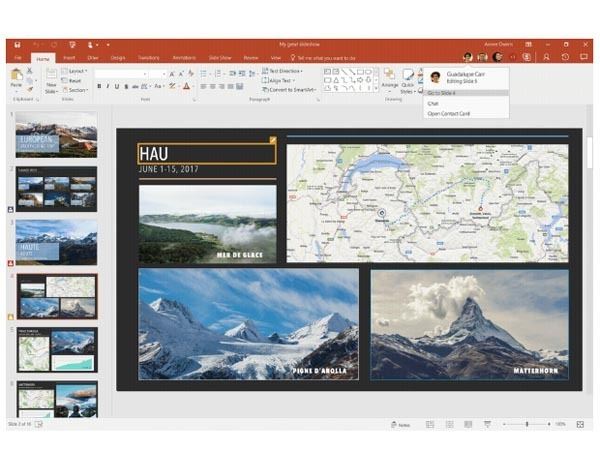This screenshot has width=600, height=450.
Task: Toggle Center paragraph alignment
Action: tap(213, 87)
